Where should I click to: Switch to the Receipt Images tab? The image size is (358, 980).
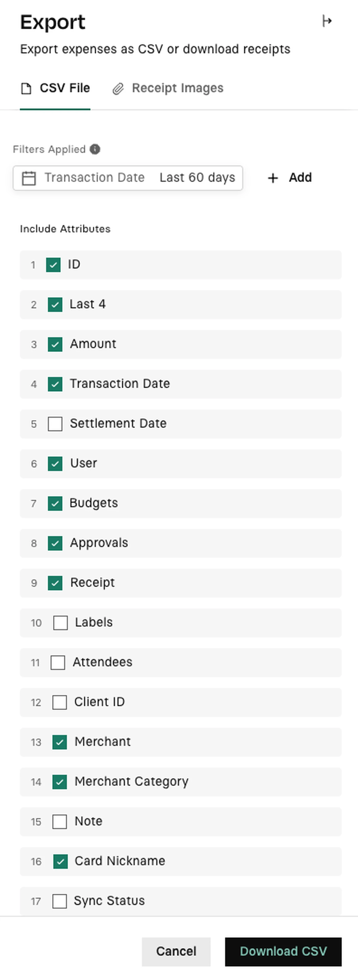click(168, 88)
